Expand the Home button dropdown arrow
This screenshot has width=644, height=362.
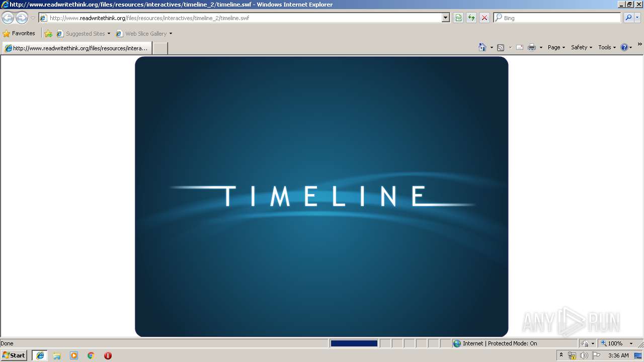coord(492,47)
